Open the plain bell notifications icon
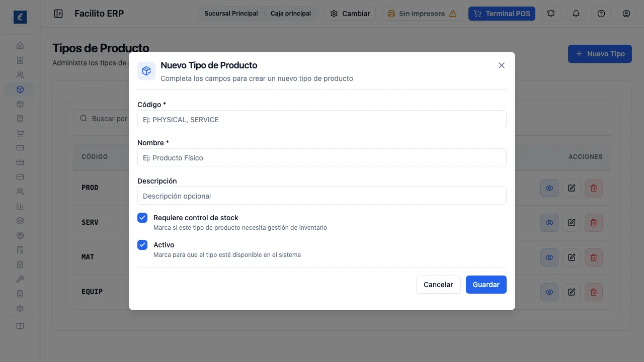 tap(576, 14)
